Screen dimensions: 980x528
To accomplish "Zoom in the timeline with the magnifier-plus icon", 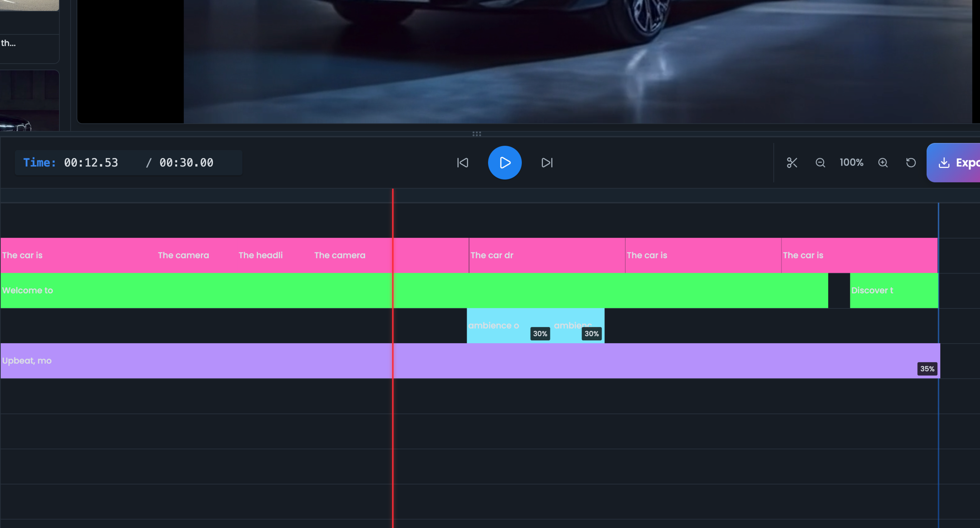I will point(883,163).
